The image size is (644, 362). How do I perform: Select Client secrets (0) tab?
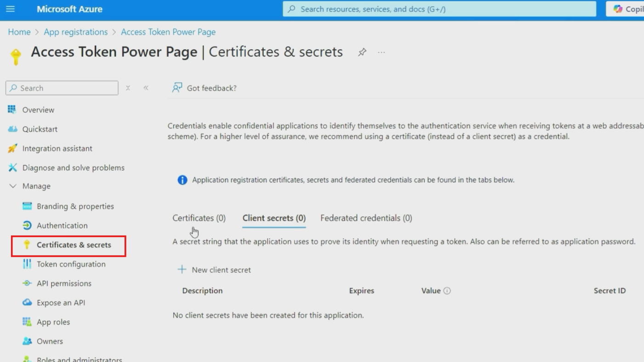(x=274, y=218)
